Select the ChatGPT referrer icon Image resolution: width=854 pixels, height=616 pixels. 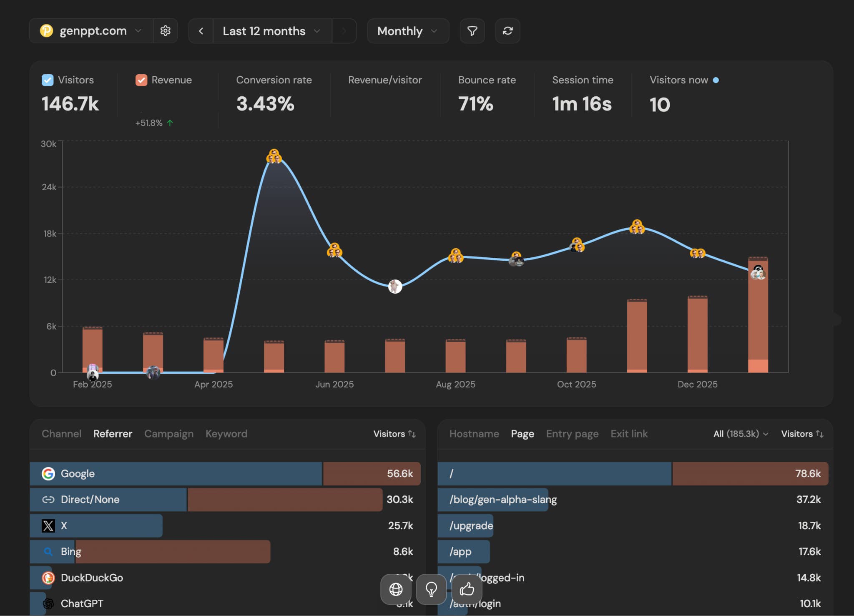click(x=48, y=603)
